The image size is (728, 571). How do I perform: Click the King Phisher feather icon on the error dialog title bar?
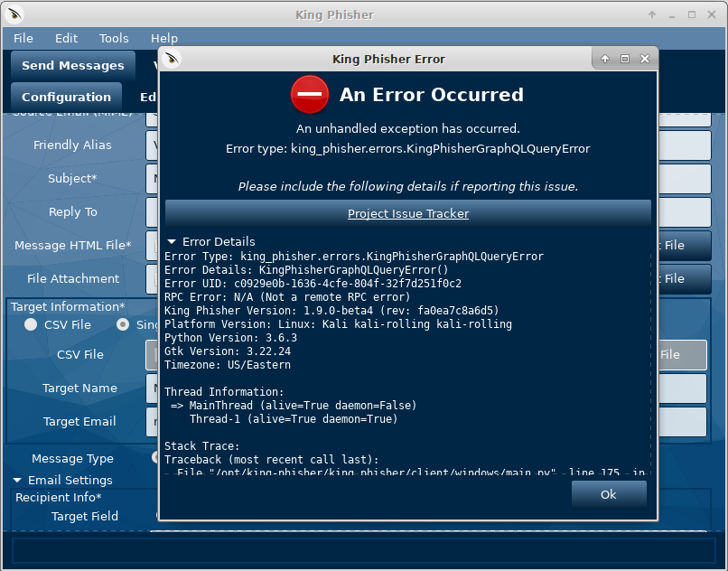pos(173,58)
